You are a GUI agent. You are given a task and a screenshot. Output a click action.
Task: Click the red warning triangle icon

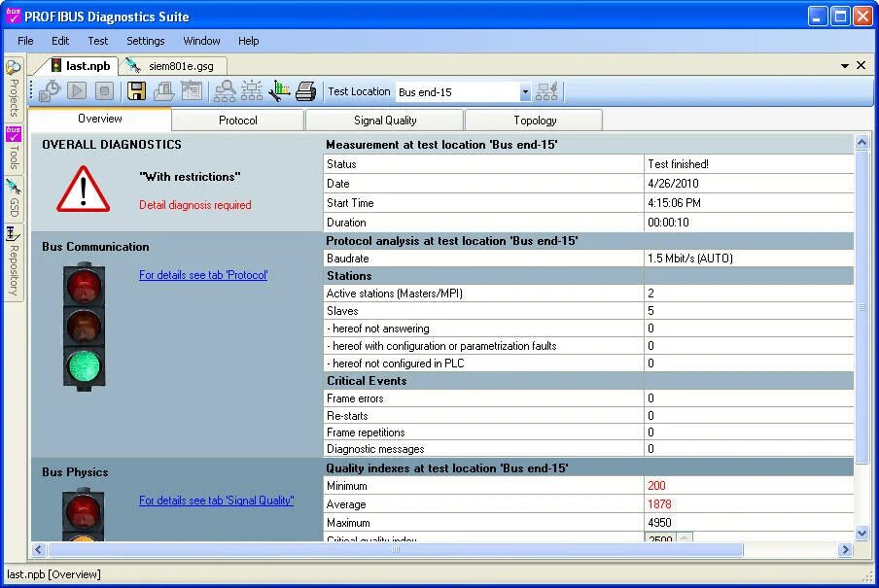point(83,190)
